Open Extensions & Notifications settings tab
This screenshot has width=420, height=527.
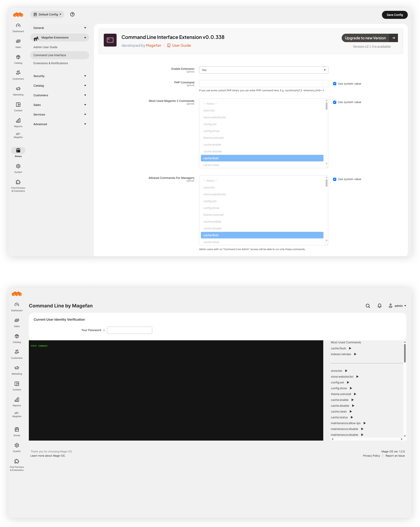(50, 63)
